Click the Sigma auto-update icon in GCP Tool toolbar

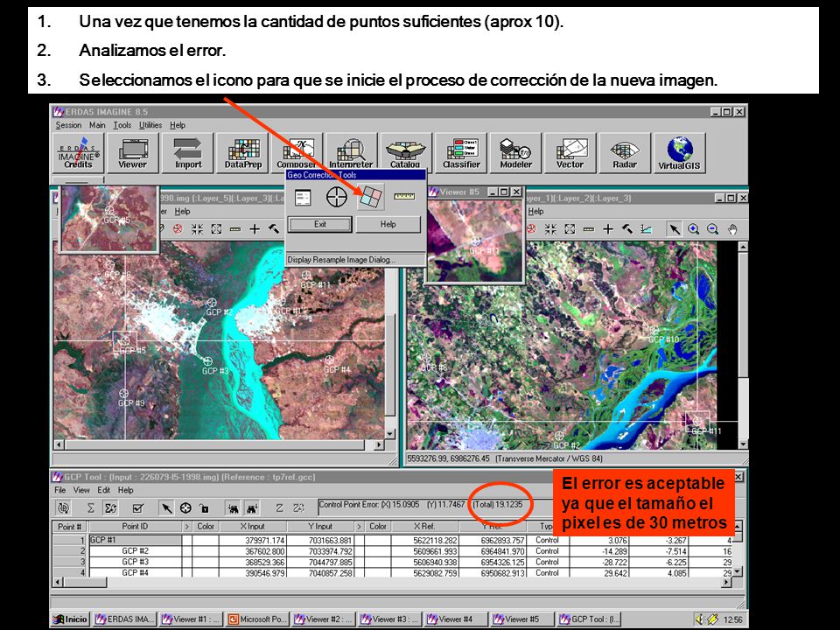[x=110, y=507]
